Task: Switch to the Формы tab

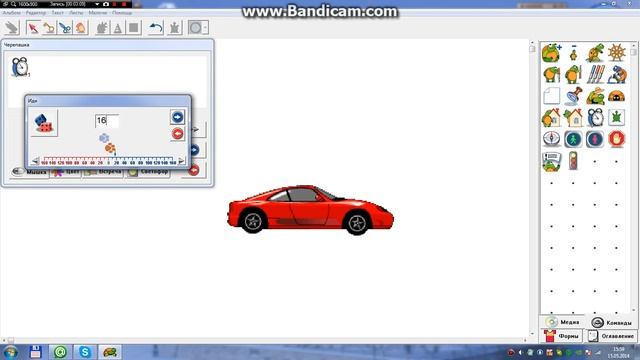Action: coord(562,336)
